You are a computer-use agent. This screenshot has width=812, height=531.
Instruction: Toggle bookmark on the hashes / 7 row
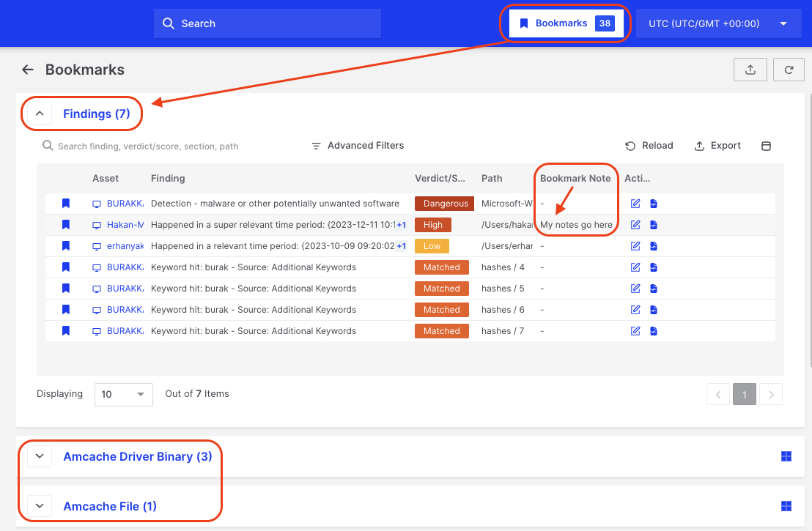point(66,331)
